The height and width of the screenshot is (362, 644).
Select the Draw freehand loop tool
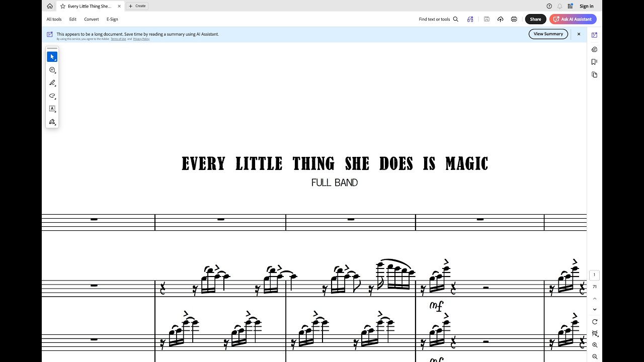pos(52,96)
